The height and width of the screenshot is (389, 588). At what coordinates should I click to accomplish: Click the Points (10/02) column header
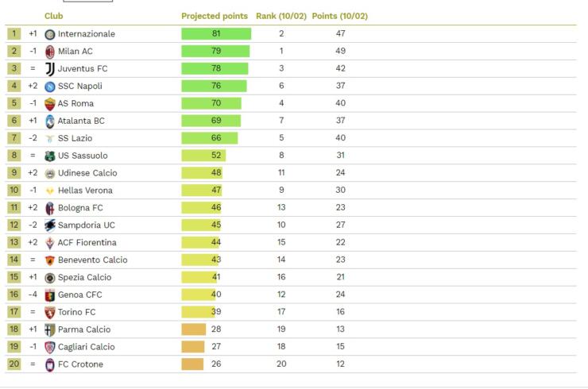coord(339,16)
